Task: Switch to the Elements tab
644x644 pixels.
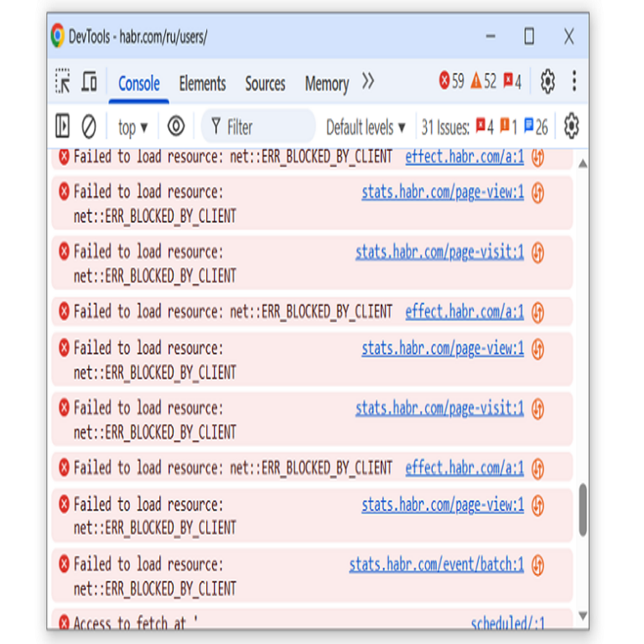Action: click(202, 83)
